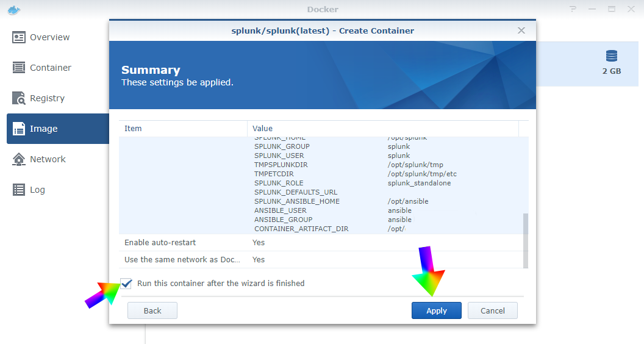This screenshot has height=344, width=644.
Task: Click the Log sidebar icon
Action: pyautogui.click(x=18, y=190)
